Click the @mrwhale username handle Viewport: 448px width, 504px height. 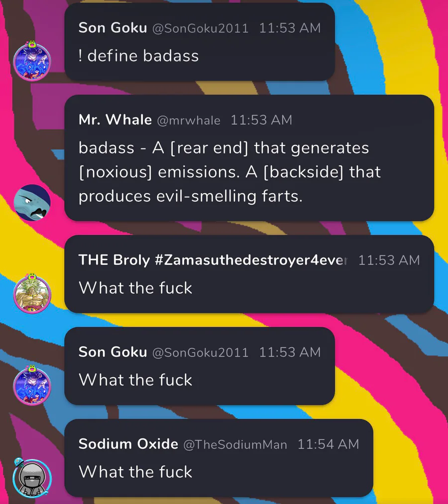pyautogui.click(x=189, y=121)
